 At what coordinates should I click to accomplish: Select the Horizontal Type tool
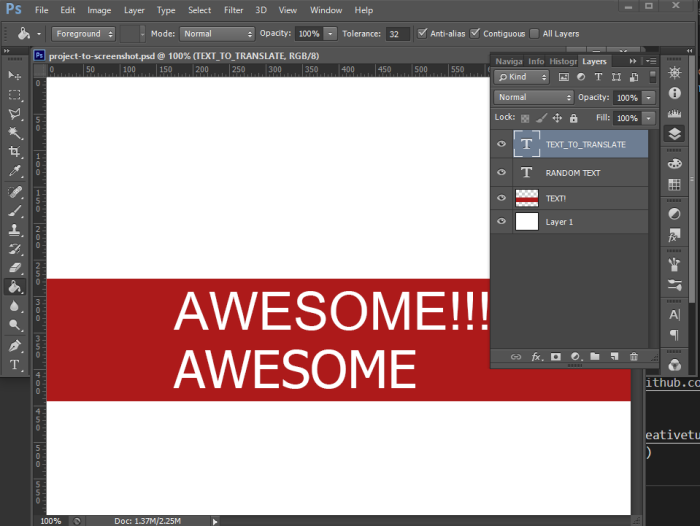[14, 365]
